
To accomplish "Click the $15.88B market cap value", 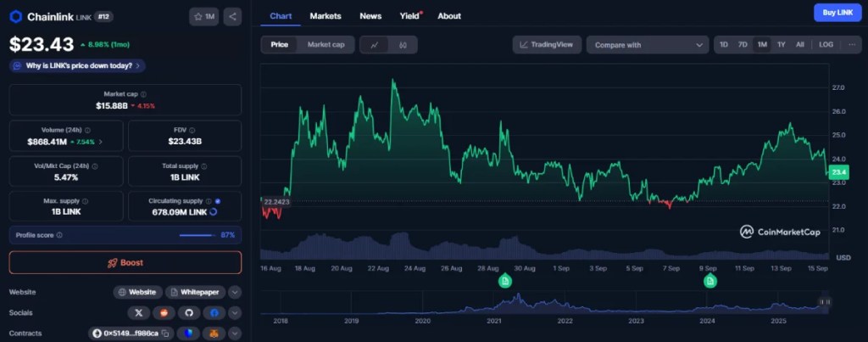I will tap(112, 105).
